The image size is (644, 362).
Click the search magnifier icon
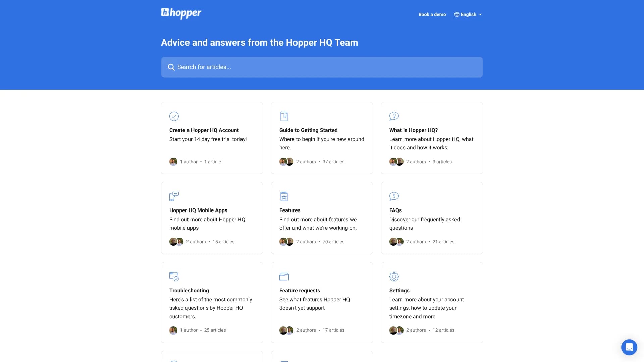171,67
